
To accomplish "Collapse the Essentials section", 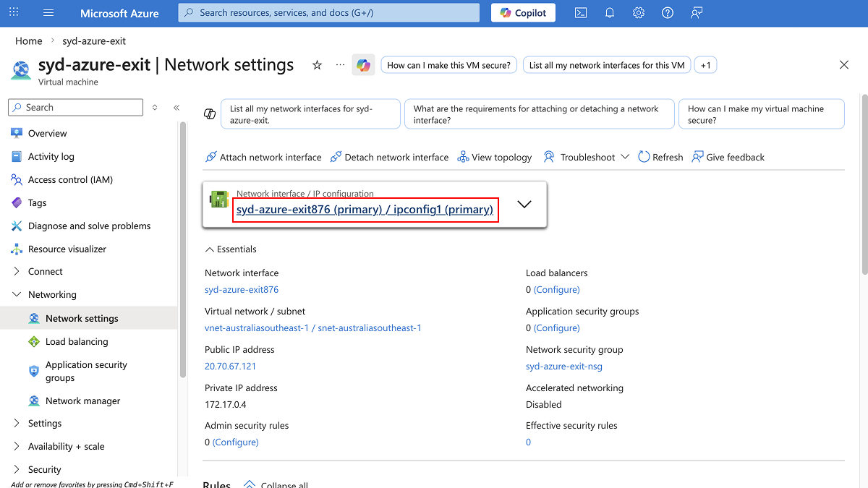I will pyautogui.click(x=230, y=249).
